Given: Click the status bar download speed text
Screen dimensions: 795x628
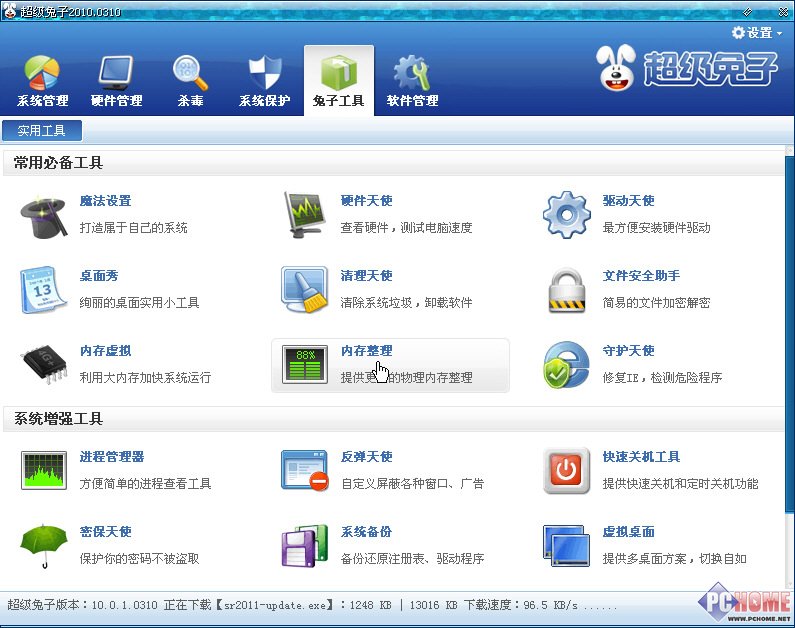Looking at the screenshot, I should click(x=521, y=605).
